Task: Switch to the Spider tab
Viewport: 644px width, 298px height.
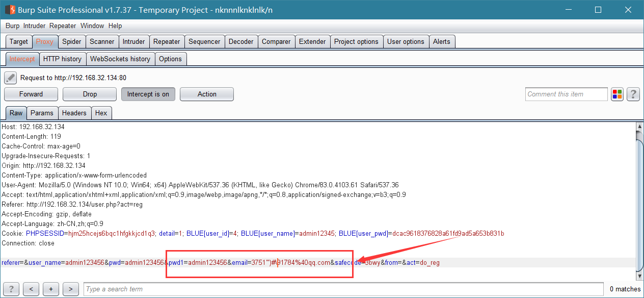Action: (72, 42)
